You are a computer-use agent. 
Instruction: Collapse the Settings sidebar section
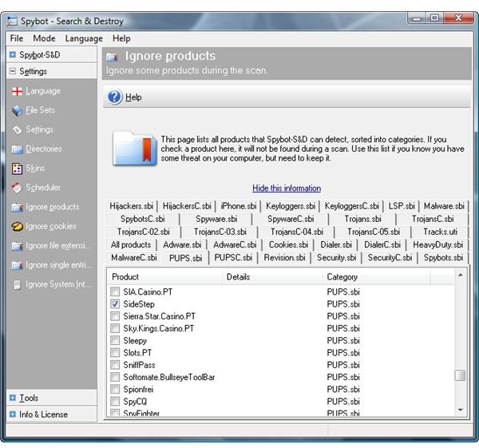[x=13, y=71]
